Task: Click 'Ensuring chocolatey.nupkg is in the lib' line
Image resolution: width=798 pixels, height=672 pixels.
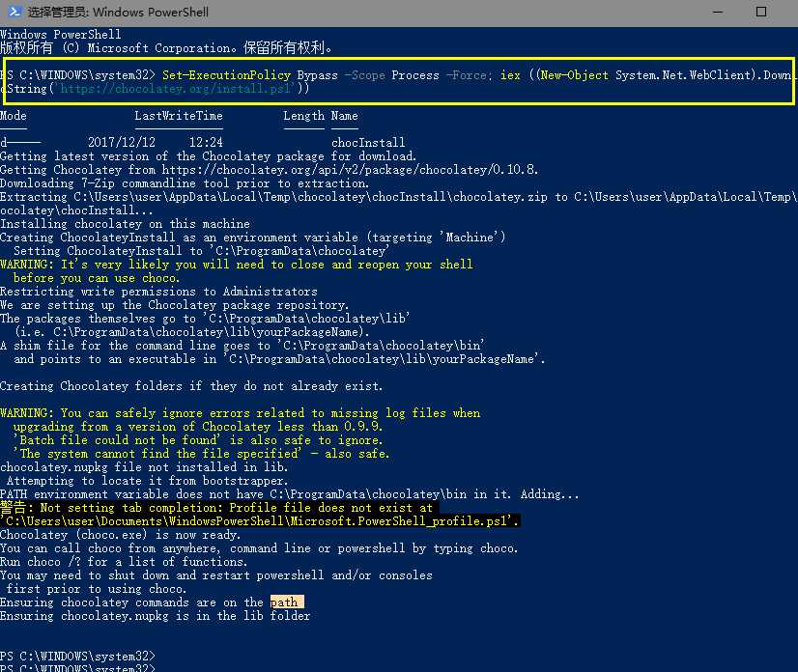Action: [x=156, y=616]
